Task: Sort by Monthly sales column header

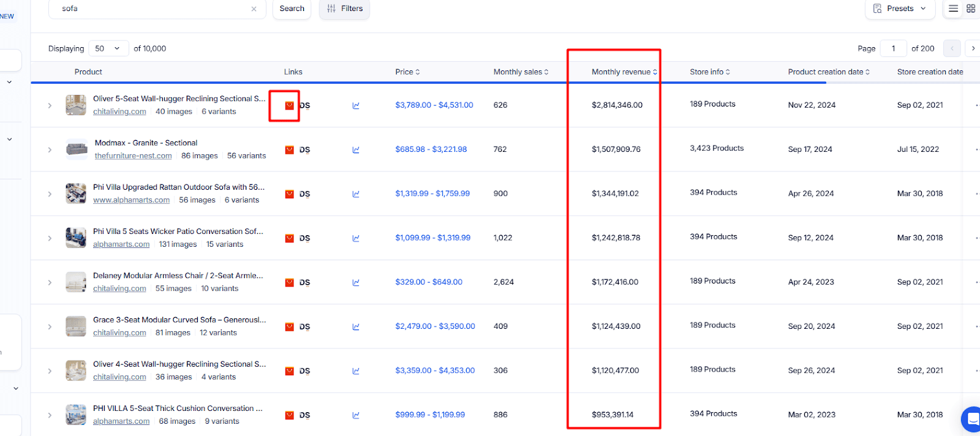Action: click(x=521, y=72)
